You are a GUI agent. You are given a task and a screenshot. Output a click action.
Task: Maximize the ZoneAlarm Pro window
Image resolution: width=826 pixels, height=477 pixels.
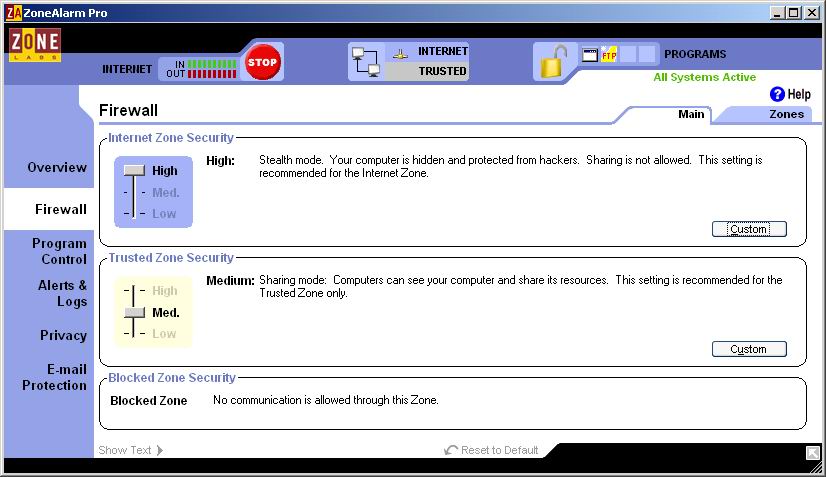point(794,12)
